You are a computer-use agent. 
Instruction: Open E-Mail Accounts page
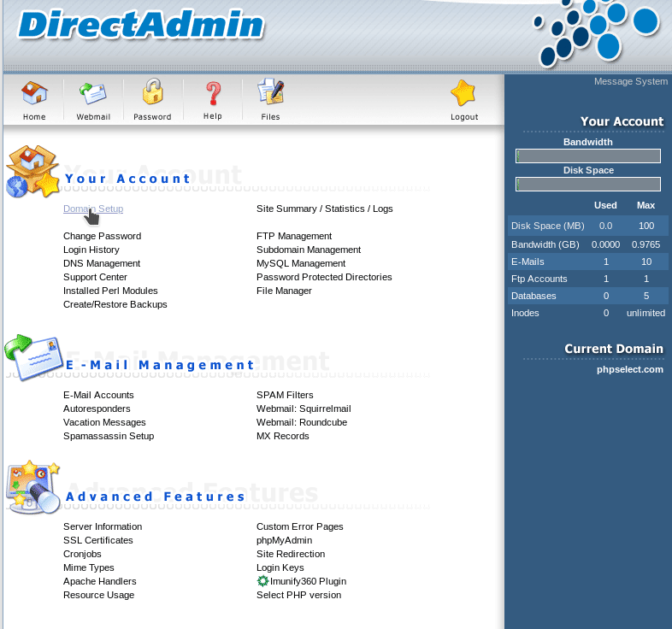[x=98, y=395]
